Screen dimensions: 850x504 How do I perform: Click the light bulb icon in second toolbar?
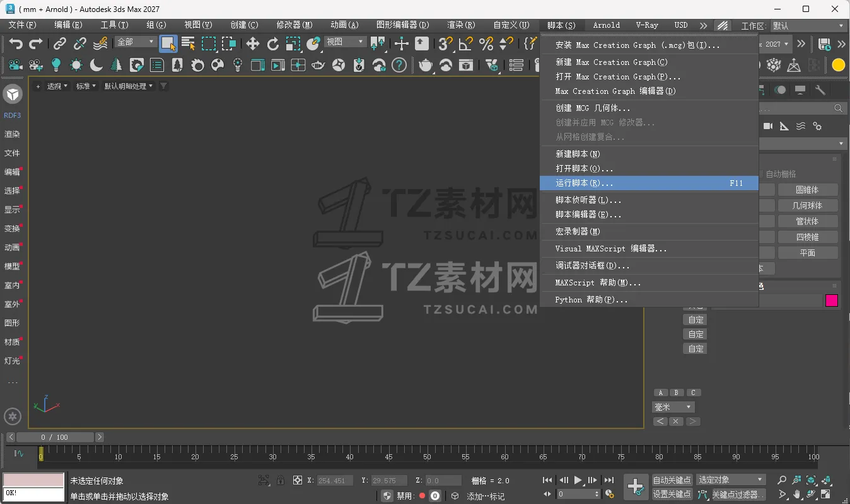[56, 65]
